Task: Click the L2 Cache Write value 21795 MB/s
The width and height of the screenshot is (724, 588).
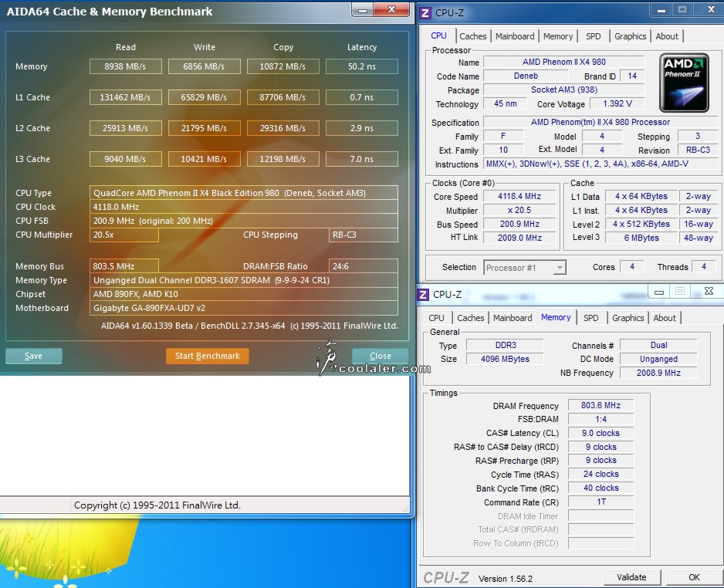Action: 204,128
